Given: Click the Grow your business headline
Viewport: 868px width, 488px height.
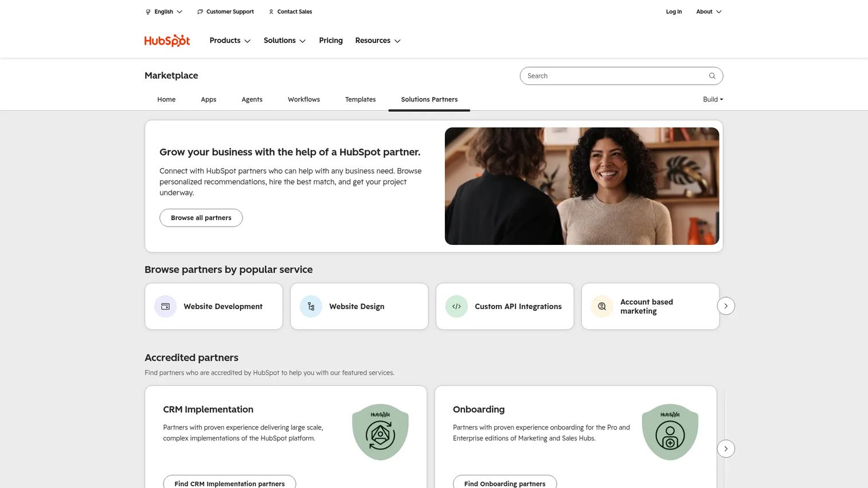Looking at the screenshot, I should tap(290, 152).
